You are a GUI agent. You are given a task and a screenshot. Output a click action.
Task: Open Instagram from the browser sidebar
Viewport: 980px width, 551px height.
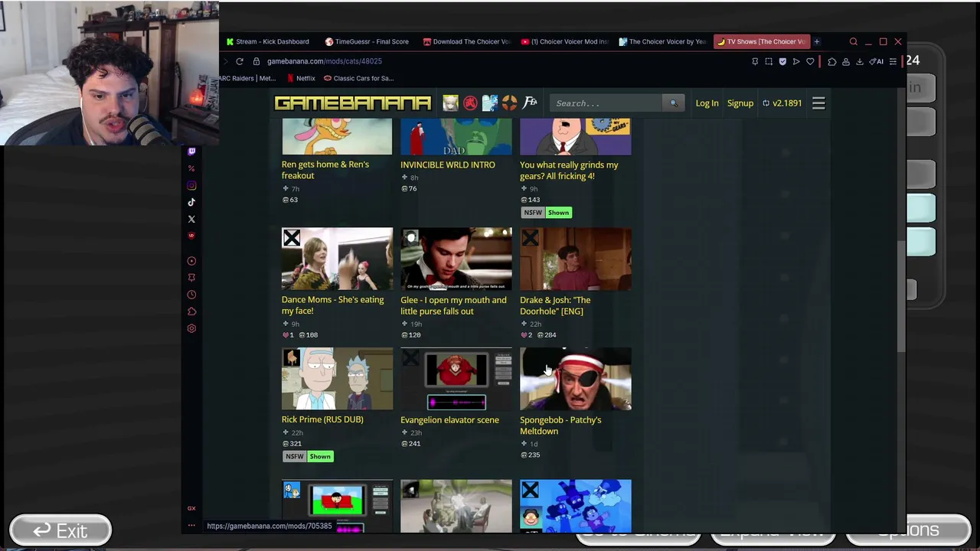tap(191, 185)
